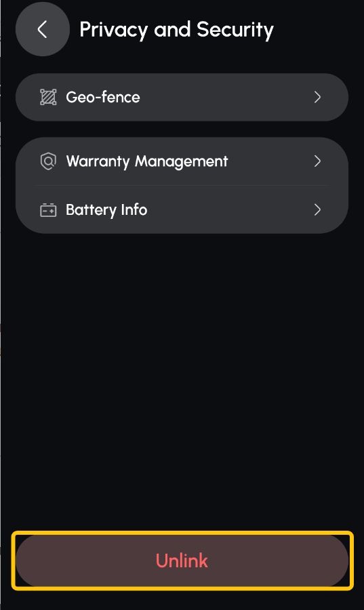Expand Geo-fence using its right chevron
Screen dimensions: 364x610
click(x=318, y=97)
